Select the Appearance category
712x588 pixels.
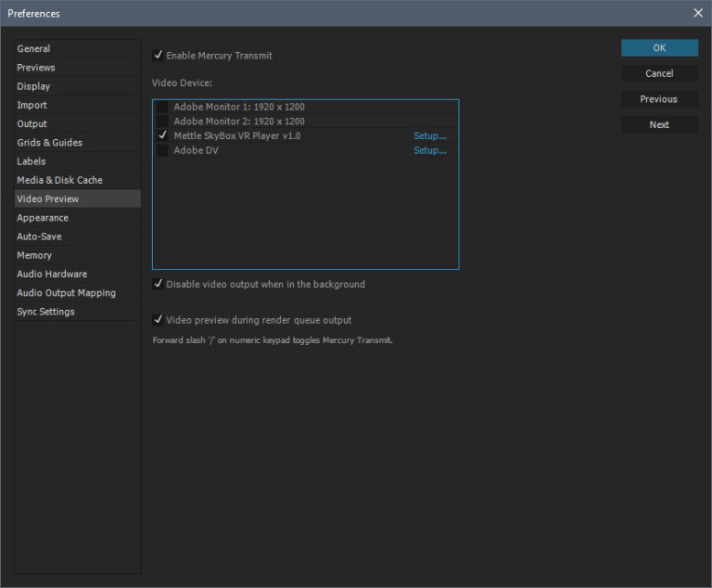[43, 218]
